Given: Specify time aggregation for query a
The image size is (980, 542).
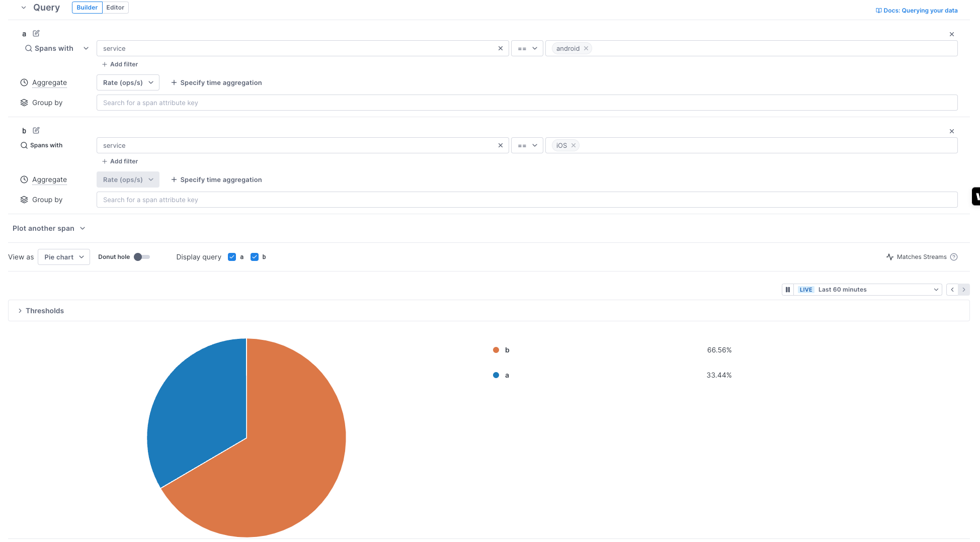Looking at the screenshot, I should pyautogui.click(x=216, y=82).
